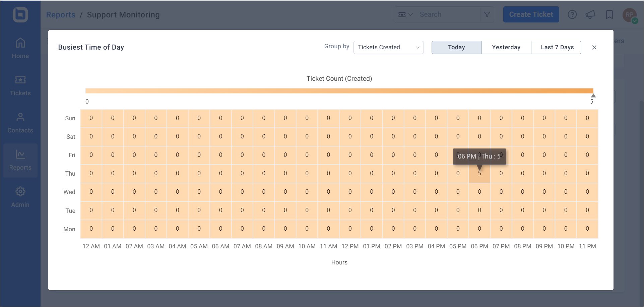Screen dimensions: 644x307
Task: Go to the Reports breadcrumb link
Action: pos(61,15)
